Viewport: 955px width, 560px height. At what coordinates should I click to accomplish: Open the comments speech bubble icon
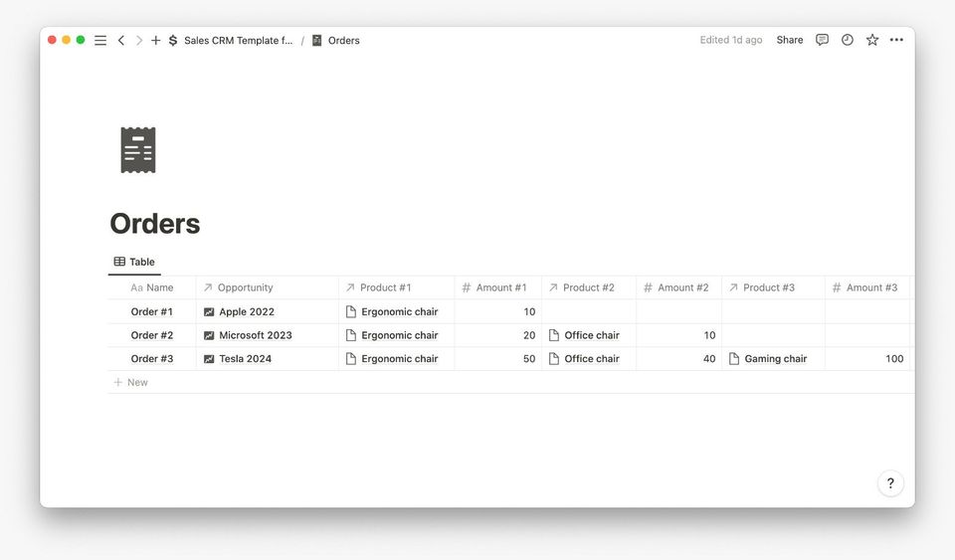point(822,40)
